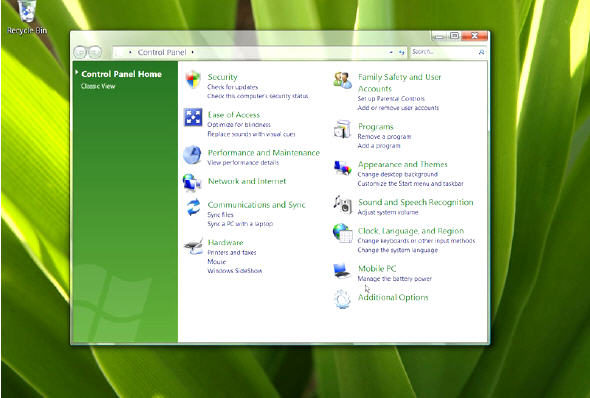Open Sound and Speech Recognition category
Image resolution: width=590 pixels, height=398 pixels.
click(x=415, y=202)
